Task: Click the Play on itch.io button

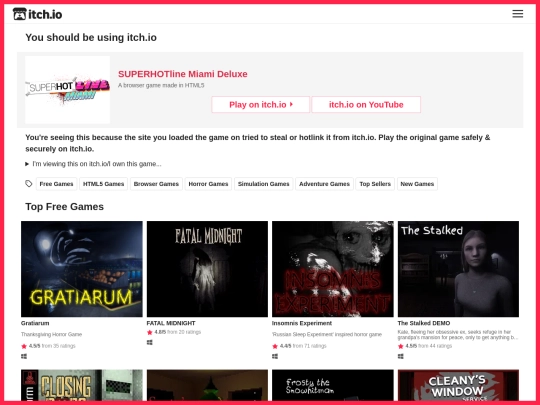Action: point(261,104)
